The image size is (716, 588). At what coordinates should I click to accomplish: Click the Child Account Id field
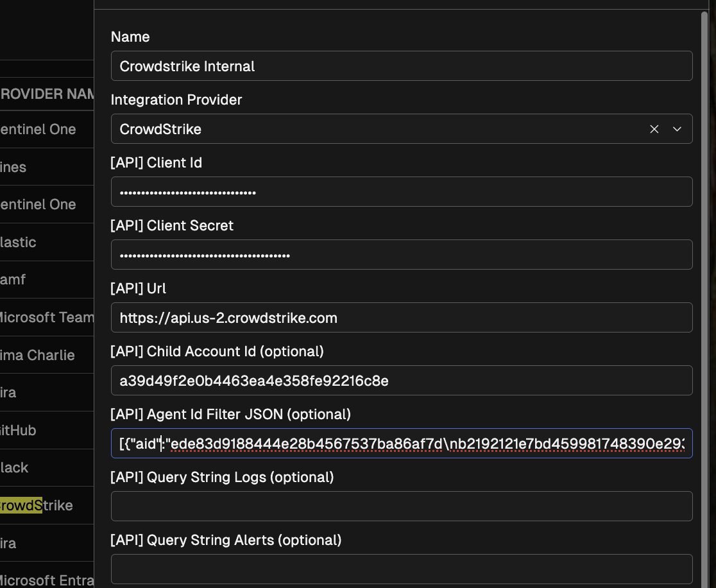[x=402, y=381]
